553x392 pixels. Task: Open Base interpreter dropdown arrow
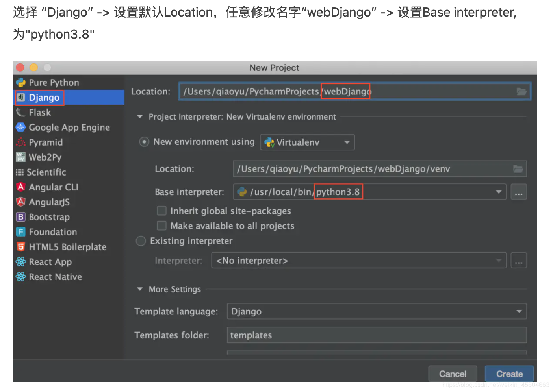point(499,192)
